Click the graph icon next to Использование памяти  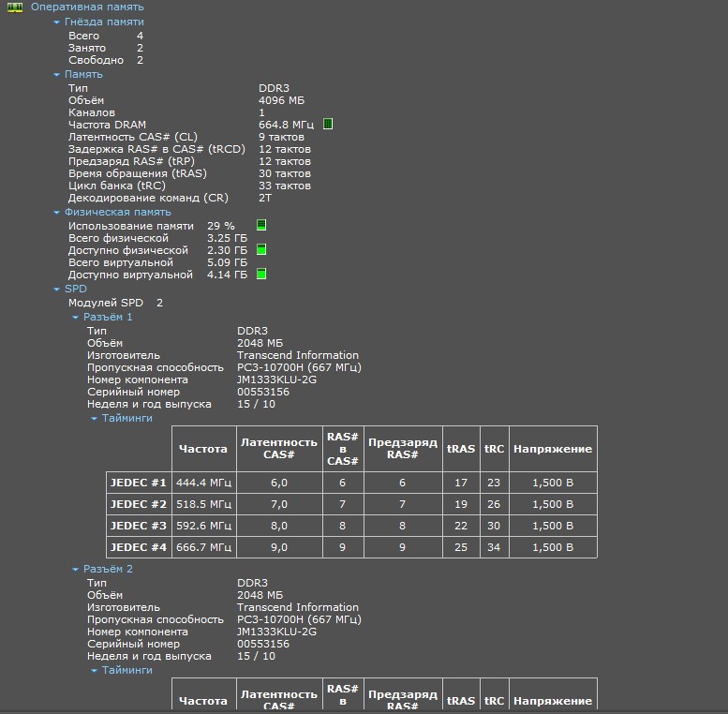click(261, 225)
